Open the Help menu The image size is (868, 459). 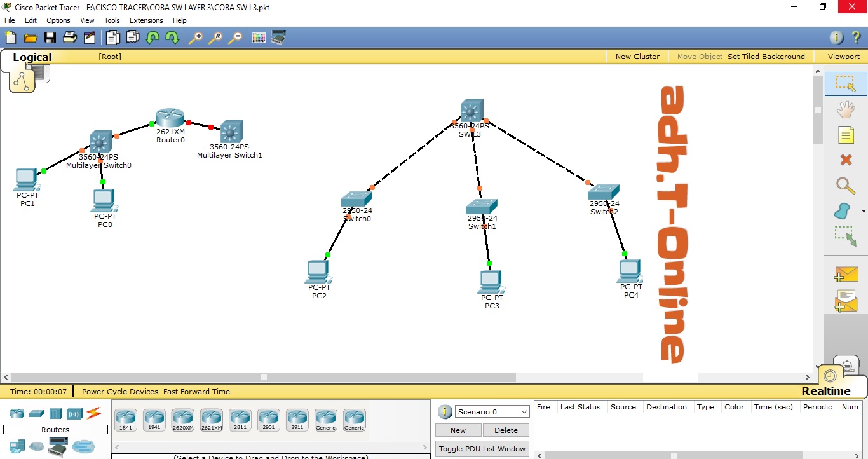[x=180, y=20]
